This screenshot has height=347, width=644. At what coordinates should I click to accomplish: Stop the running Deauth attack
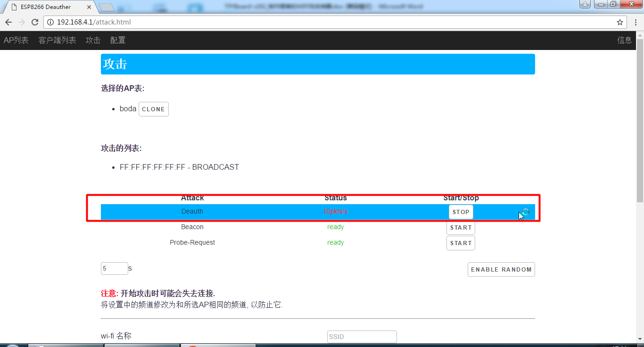pos(461,212)
